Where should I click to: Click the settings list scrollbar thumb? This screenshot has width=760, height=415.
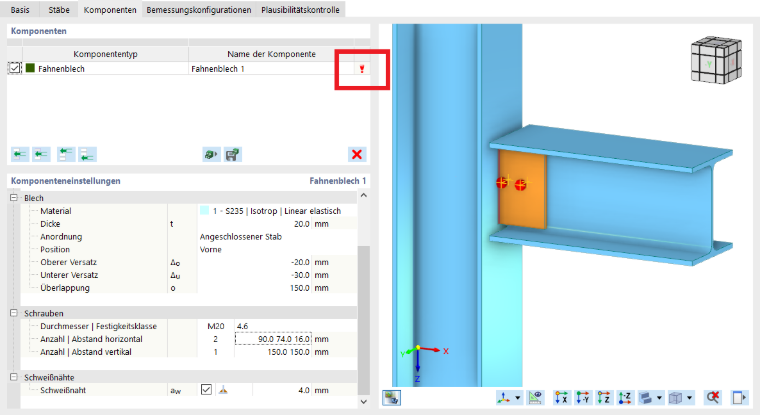(x=364, y=320)
